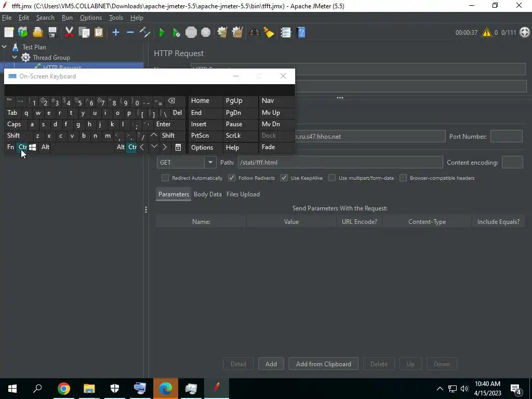Switch to the Files Upload tab
Image resolution: width=532 pixels, height=399 pixels.
tap(243, 194)
